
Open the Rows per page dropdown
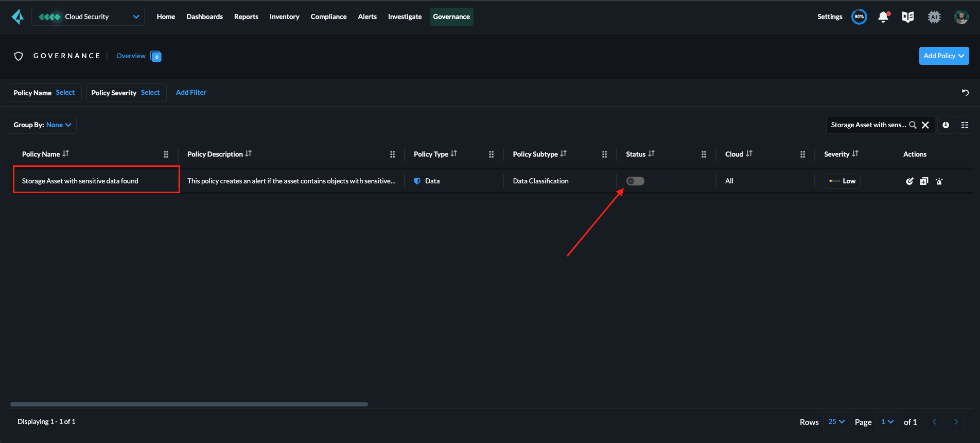click(836, 422)
